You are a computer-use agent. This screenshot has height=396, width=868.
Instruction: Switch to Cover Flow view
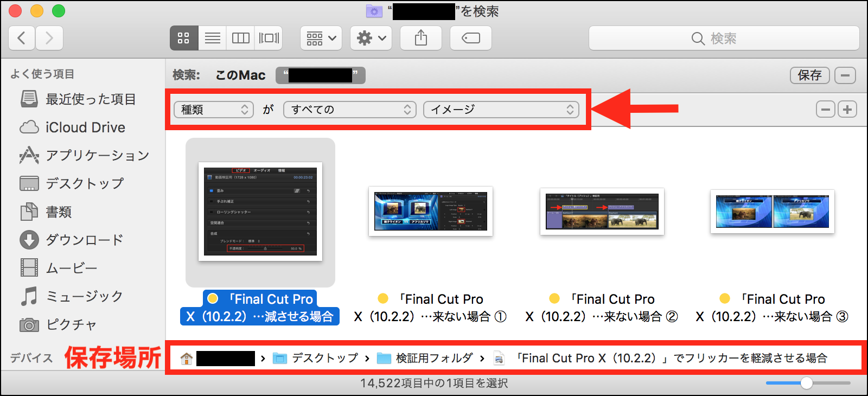coord(269,38)
